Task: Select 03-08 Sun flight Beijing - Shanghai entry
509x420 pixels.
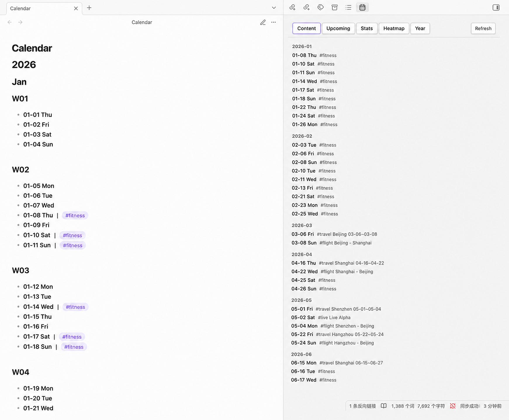Action: pyautogui.click(x=332, y=243)
